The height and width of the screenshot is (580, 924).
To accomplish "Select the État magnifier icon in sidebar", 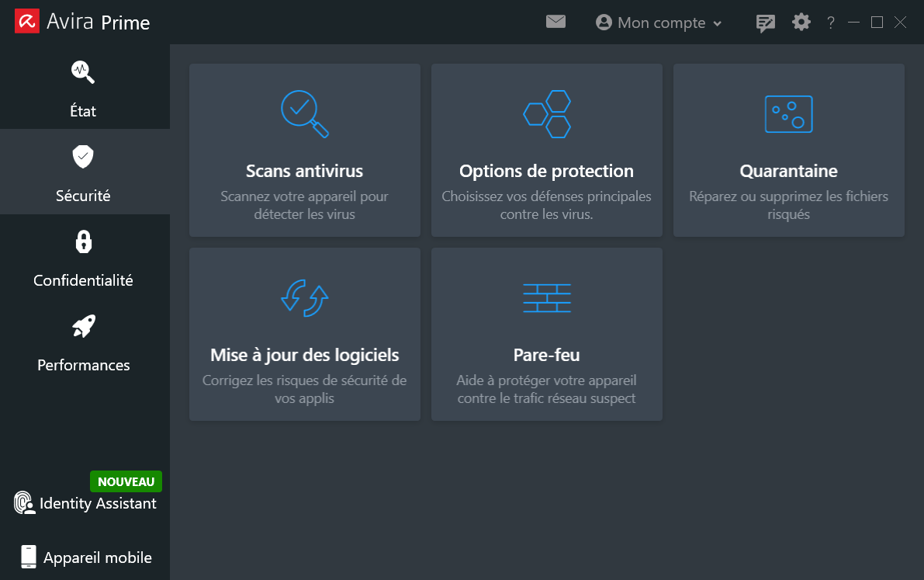I will pyautogui.click(x=82, y=71).
